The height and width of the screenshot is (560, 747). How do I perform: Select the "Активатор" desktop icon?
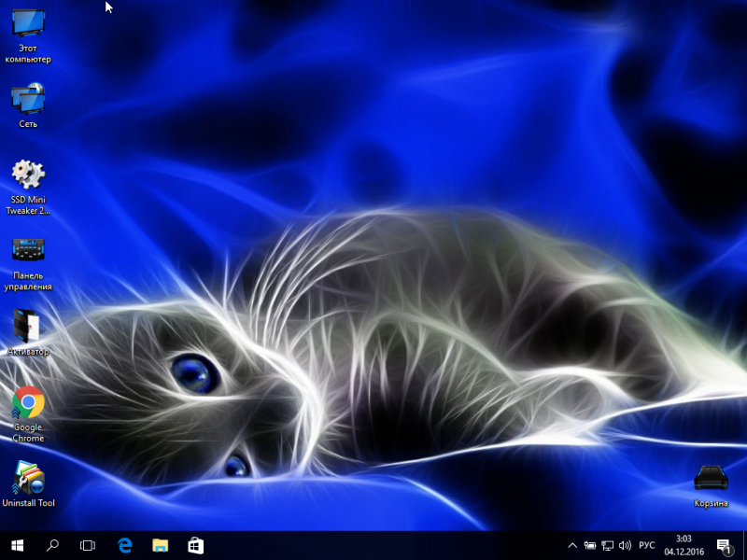[28, 333]
